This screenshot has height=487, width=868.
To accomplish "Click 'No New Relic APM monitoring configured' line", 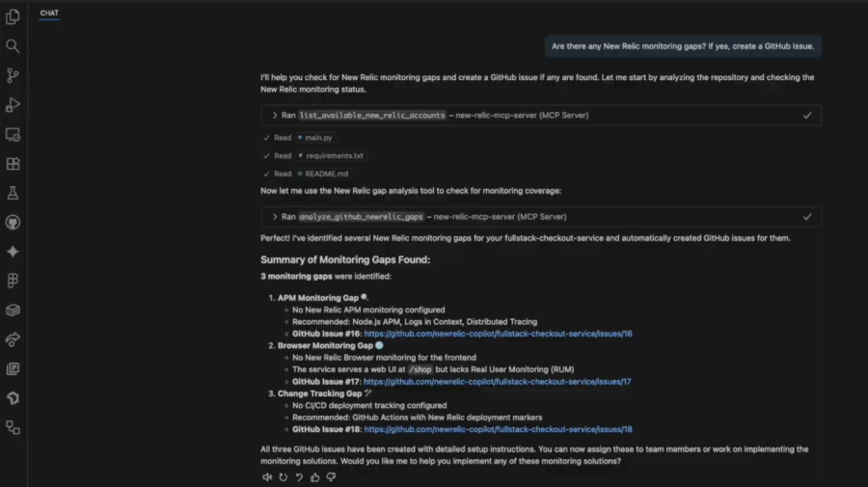I will [368, 310].
